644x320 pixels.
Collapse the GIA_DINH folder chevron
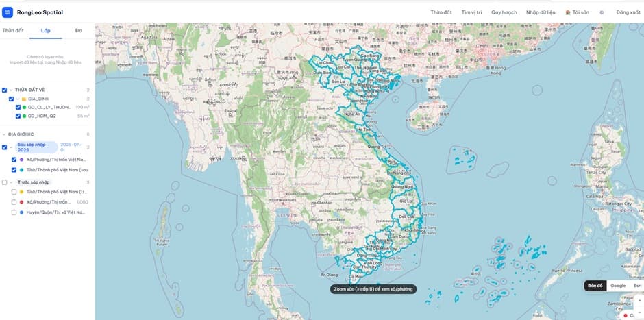pyautogui.click(x=18, y=99)
